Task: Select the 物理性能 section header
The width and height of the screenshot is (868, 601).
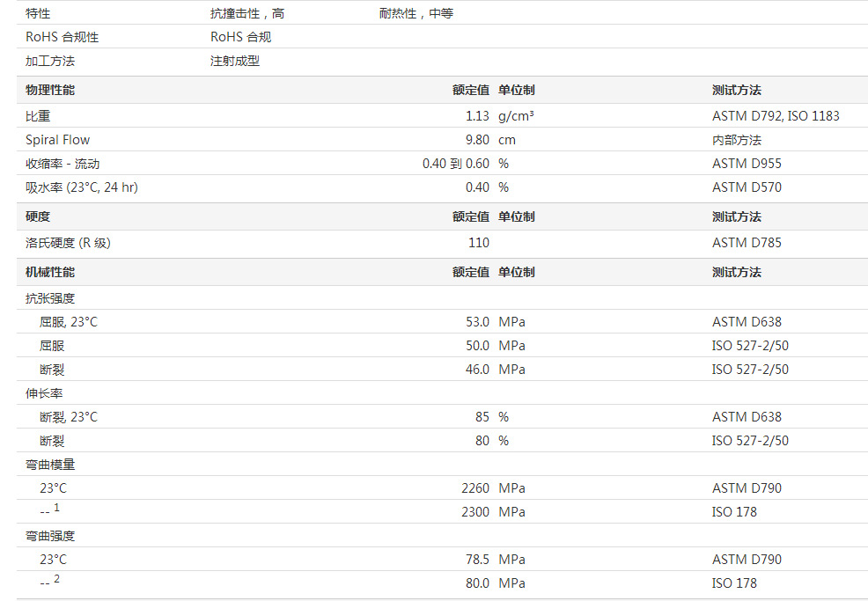Action: [x=50, y=90]
